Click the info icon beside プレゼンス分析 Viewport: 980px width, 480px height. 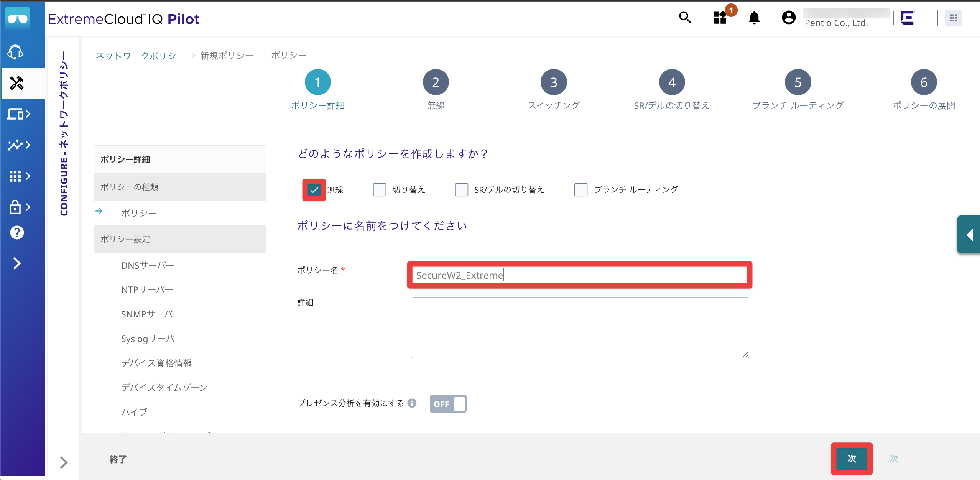(412, 403)
